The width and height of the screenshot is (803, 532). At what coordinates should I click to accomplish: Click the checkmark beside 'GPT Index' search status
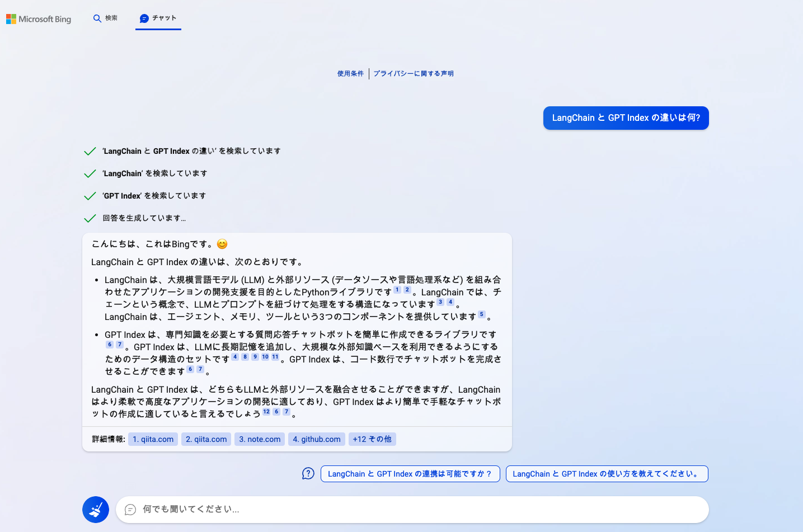(x=90, y=196)
